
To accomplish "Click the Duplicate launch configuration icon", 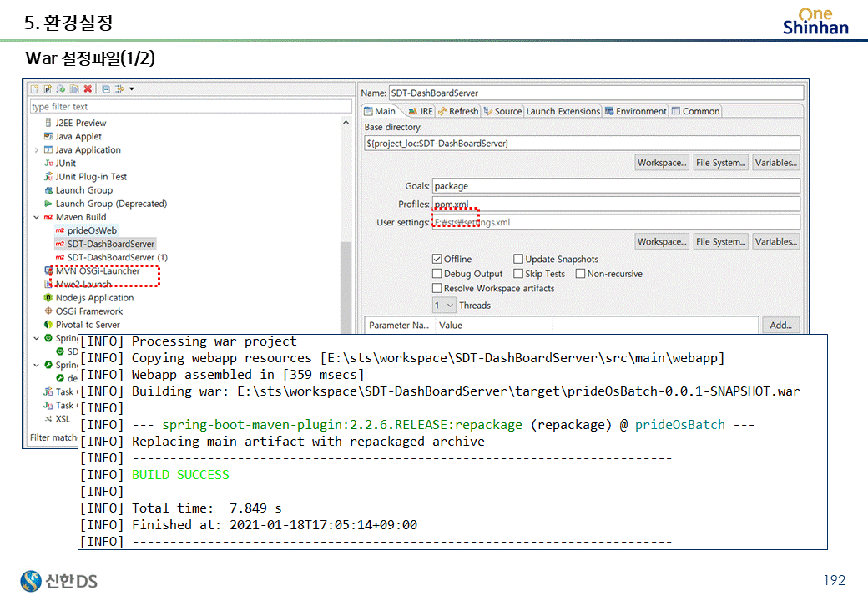I will pyautogui.click(x=74, y=88).
